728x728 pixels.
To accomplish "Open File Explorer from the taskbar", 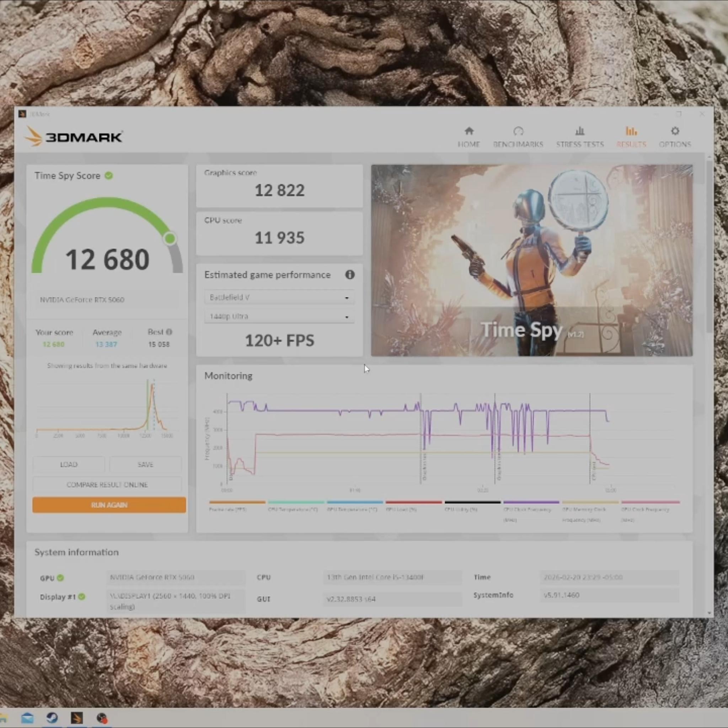I will [x=3, y=718].
